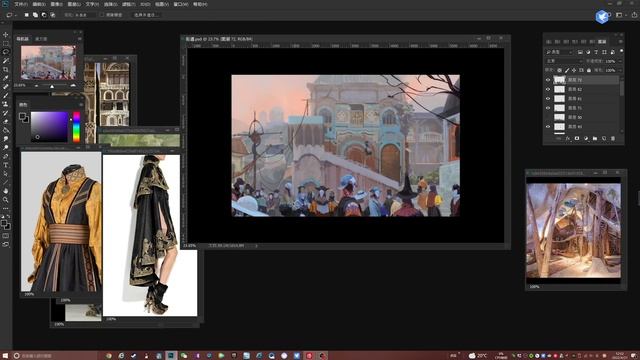640x360 pixels.
Task: Select the Lasso tool
Action: (6, 52)
